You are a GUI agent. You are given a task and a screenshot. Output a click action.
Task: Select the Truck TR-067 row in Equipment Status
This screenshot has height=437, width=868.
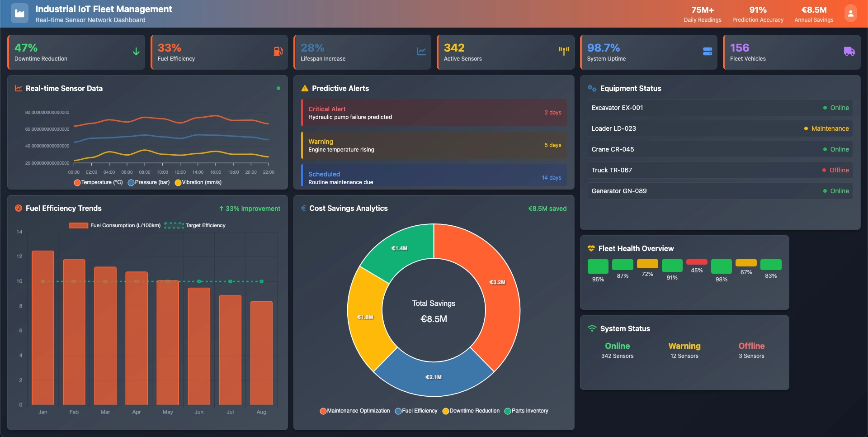point(720,170)
